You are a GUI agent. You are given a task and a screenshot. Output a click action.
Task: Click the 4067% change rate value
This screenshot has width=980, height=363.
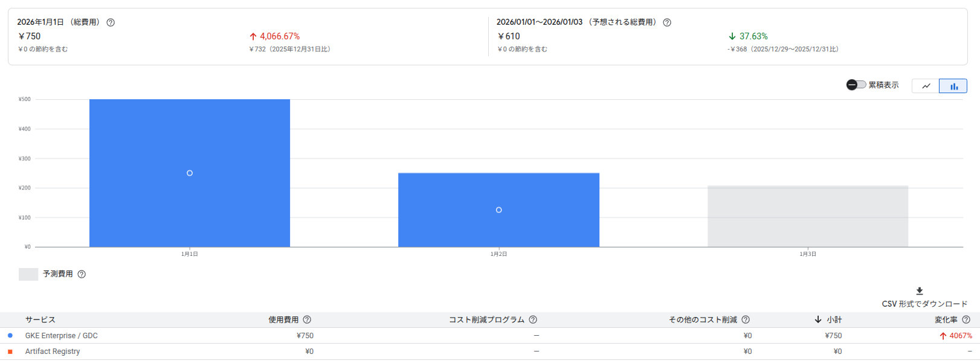[x=961, y=336]
